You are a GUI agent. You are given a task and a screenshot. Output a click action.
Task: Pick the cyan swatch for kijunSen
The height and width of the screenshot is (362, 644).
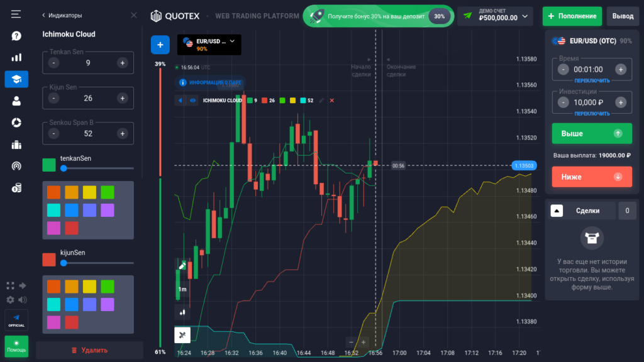54,304
